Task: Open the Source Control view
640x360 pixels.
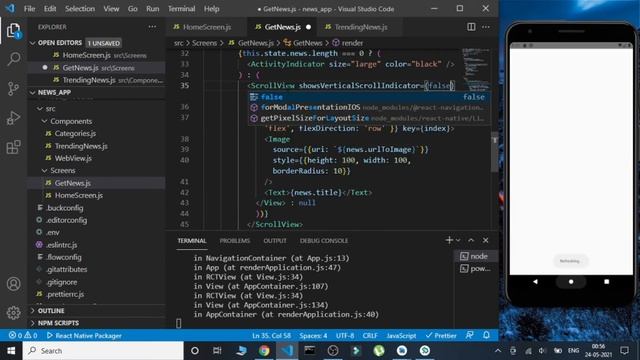Action: [13, 88]
